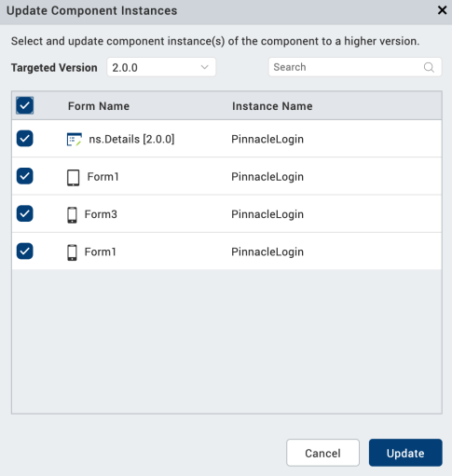Screen dimensions: 452x476
Task: Click the Instance Name column header
Action: (x=272, y=106)
